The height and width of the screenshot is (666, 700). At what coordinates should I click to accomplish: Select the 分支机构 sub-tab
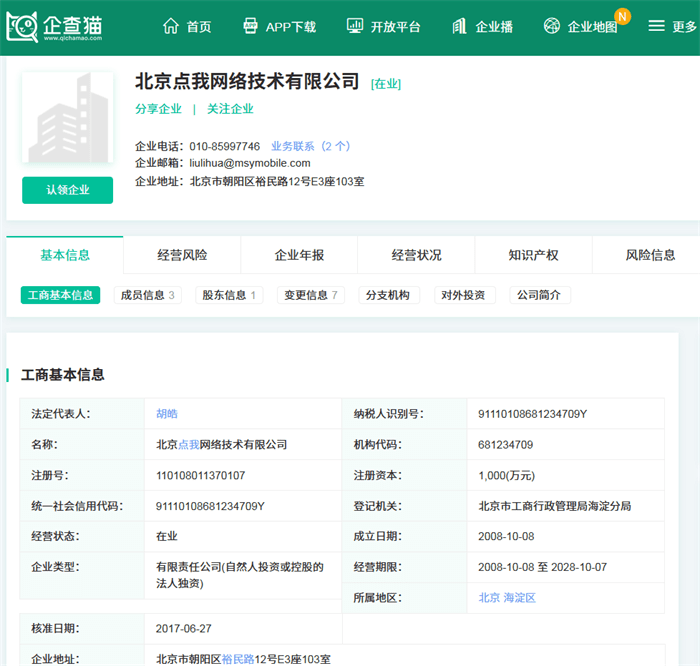(x=388, y=295)
